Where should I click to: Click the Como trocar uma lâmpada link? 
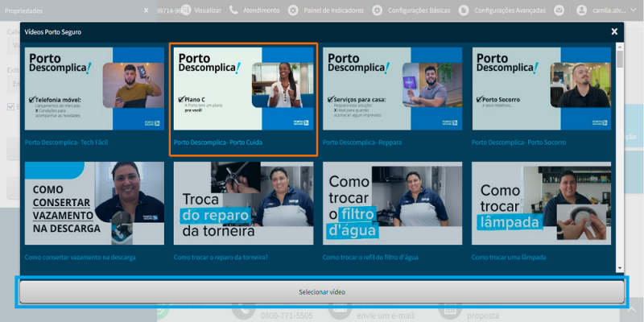[509, 258]
